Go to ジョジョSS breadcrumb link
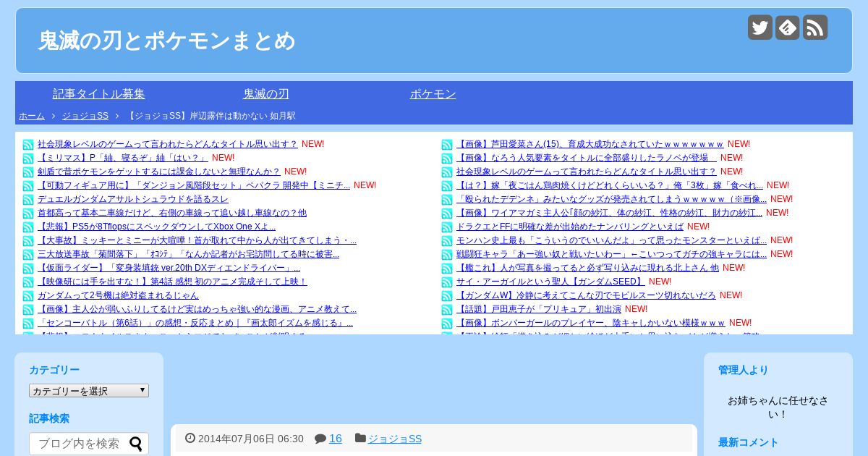 pos(85,116)
